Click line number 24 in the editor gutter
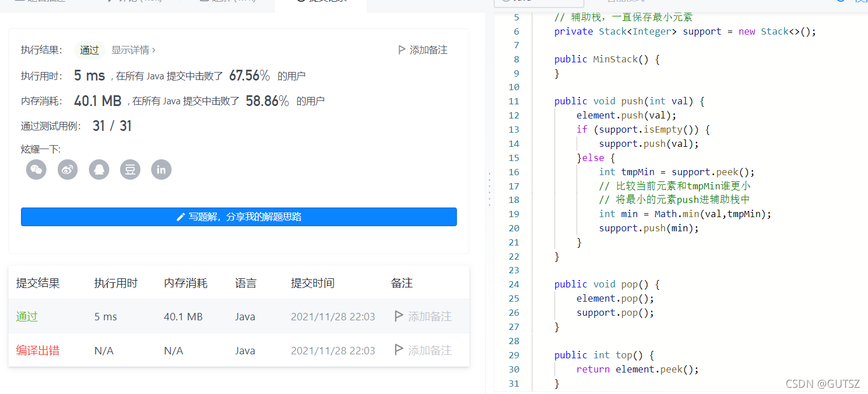Viewport: 868px width, 394px height. [x=514, y=285]
